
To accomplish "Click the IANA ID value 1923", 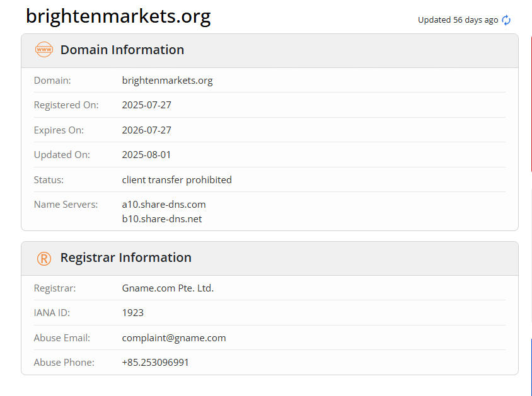I will coord(132,313).
